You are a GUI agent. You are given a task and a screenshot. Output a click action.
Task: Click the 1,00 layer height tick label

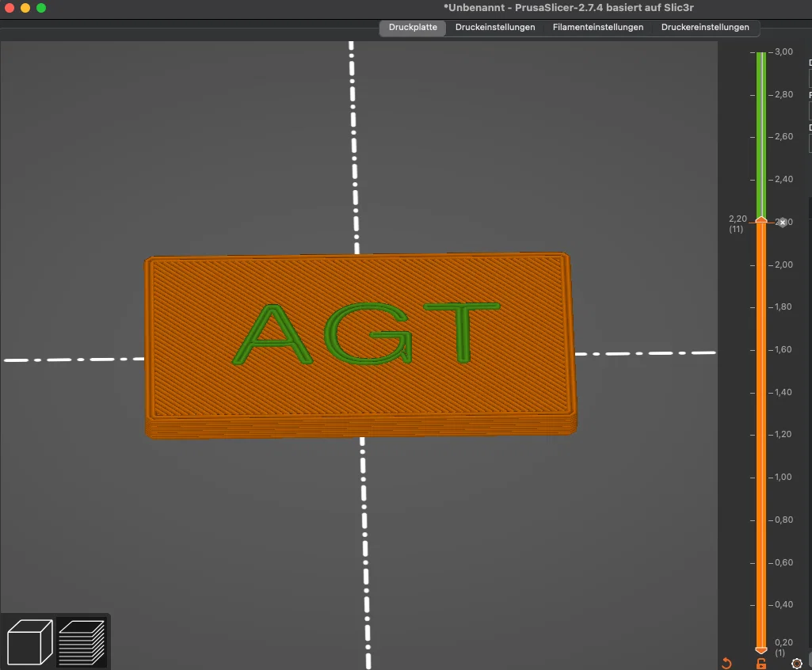(783, 477)
